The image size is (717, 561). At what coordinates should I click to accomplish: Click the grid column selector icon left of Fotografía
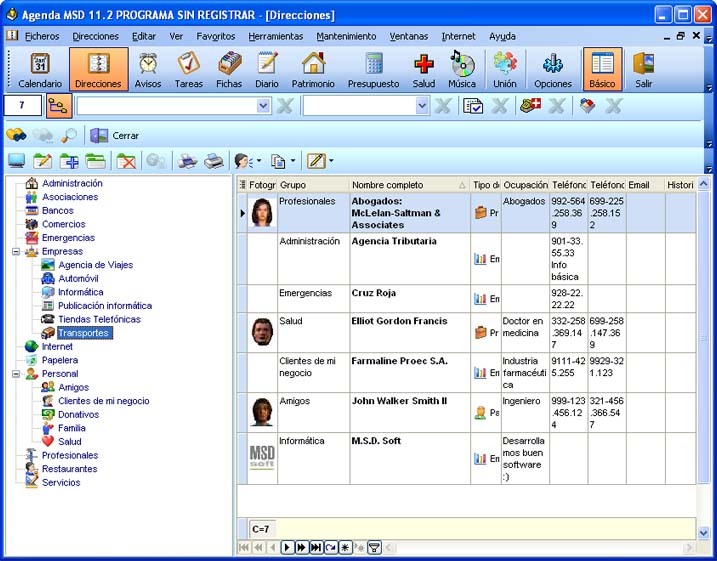click(242, 185)
